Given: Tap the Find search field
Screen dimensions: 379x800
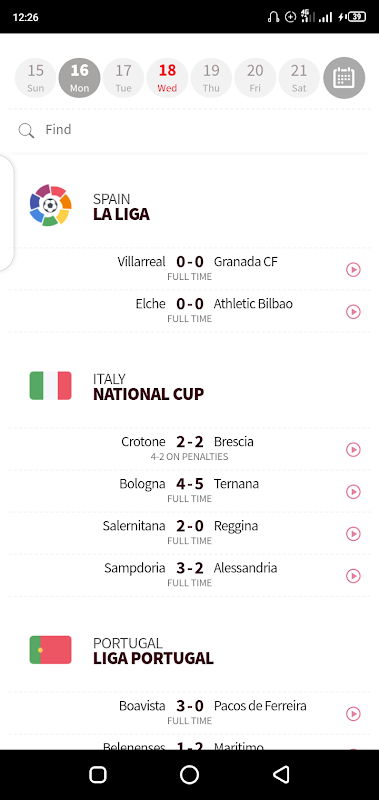Looking at the screenshot, I should 190,130.
